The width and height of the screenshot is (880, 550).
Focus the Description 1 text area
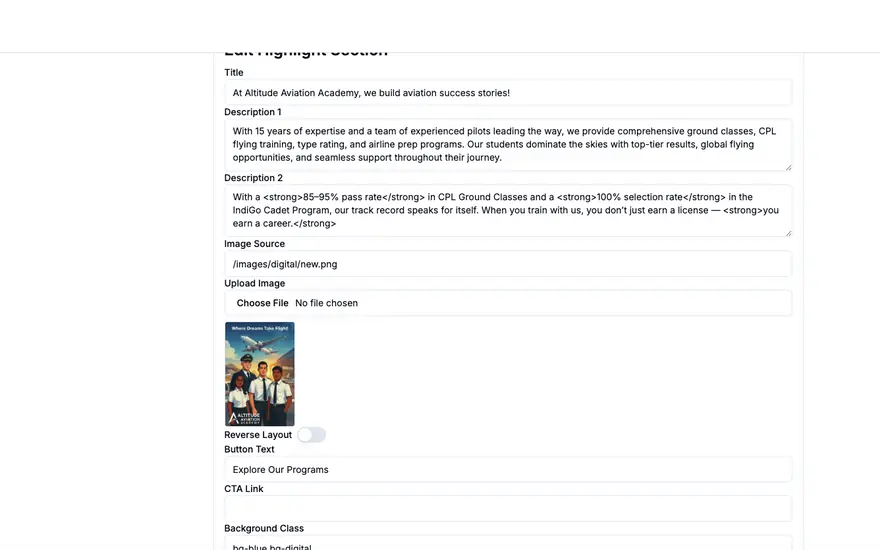click(508, 145)
